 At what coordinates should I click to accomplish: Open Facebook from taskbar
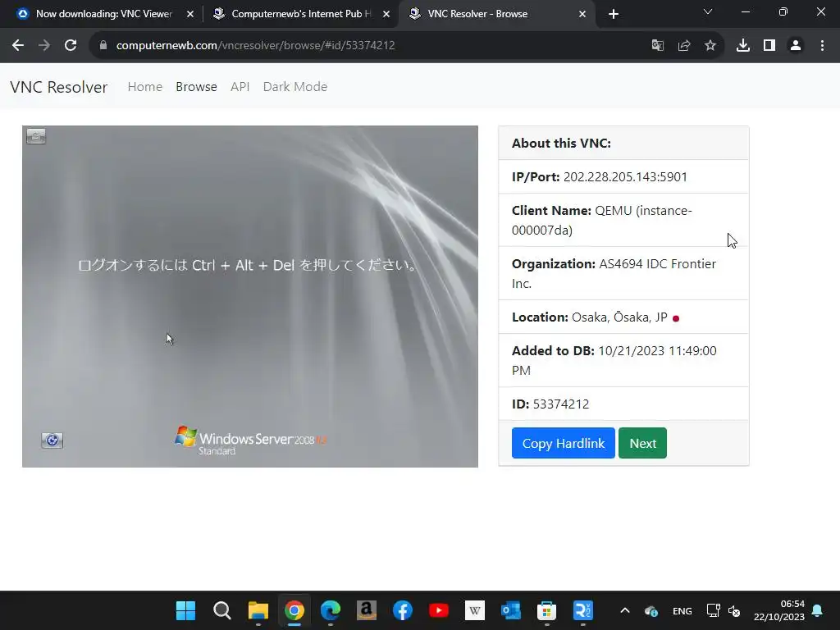coord(402,610)
